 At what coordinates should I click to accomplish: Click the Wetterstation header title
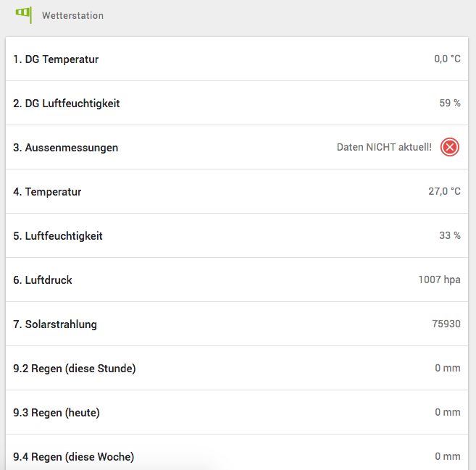coord(72,15)
